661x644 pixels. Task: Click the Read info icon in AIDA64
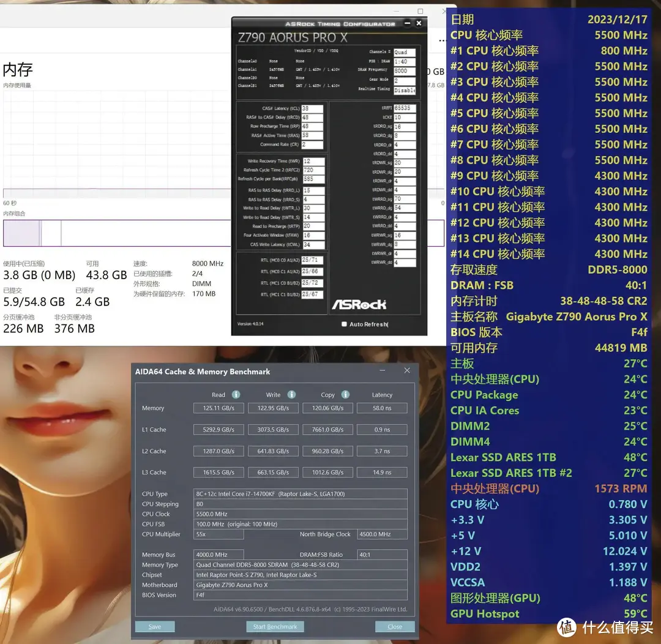click(x=236, y=395)
